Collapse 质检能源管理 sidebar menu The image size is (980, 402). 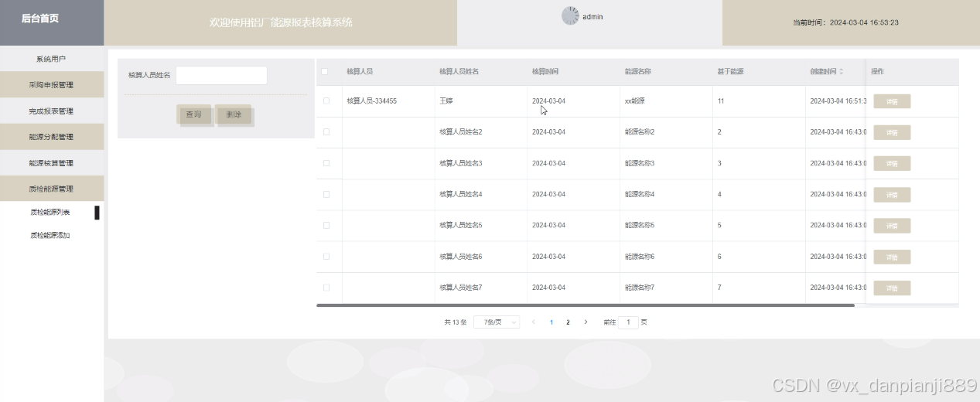click(52, 189)
